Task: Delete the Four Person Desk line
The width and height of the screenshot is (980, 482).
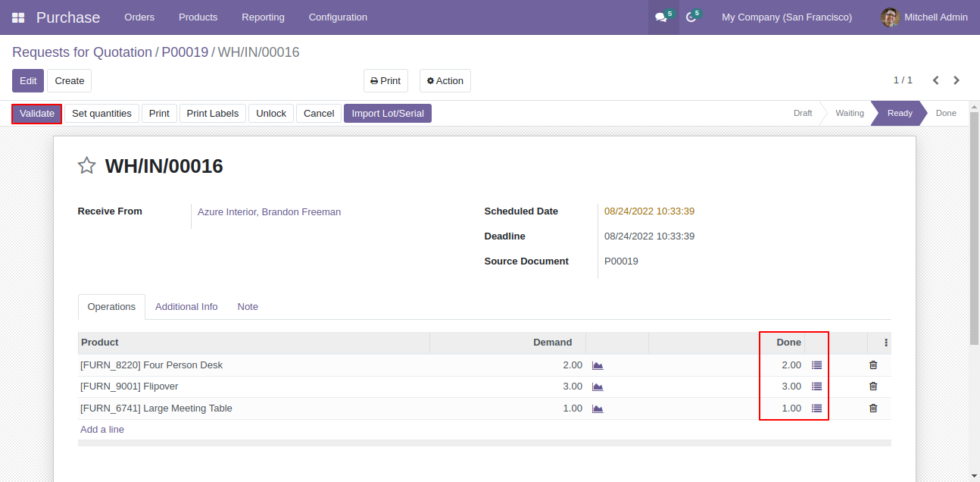Action: coord(873,365)
